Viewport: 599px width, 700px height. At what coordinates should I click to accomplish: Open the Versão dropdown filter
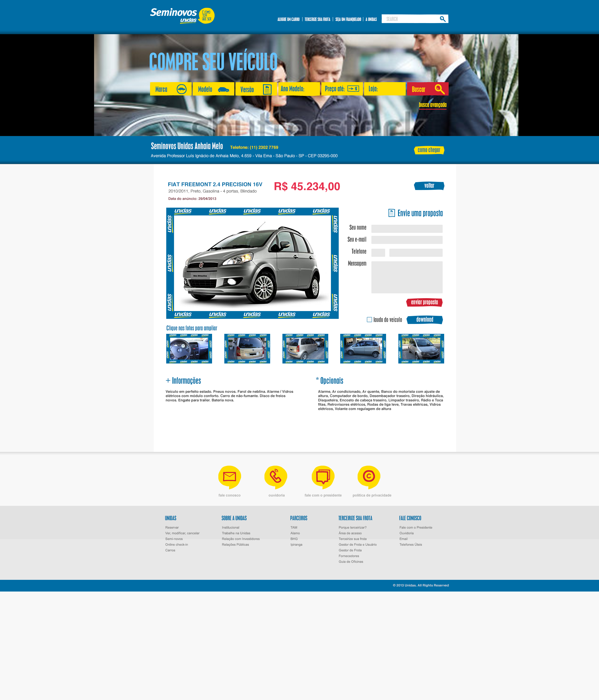[255, 89]
